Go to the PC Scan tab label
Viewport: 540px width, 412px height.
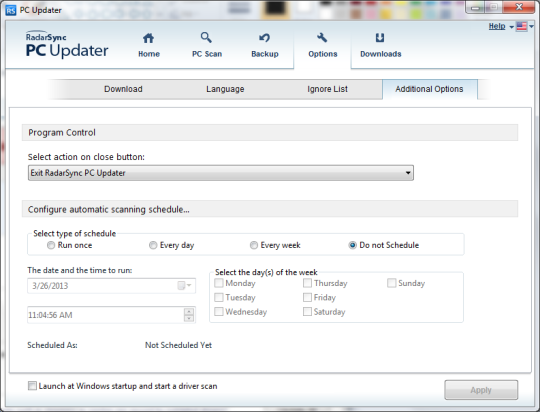[x=207, y=54]
